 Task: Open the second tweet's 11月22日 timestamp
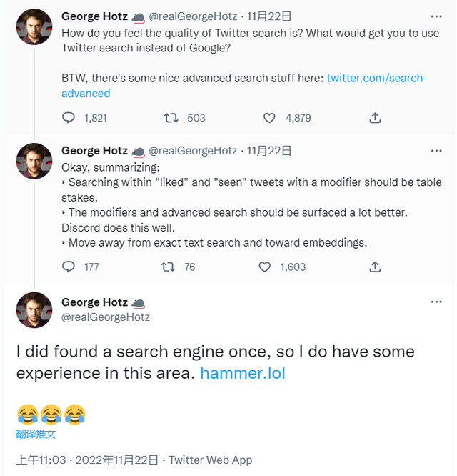point(268,150)
